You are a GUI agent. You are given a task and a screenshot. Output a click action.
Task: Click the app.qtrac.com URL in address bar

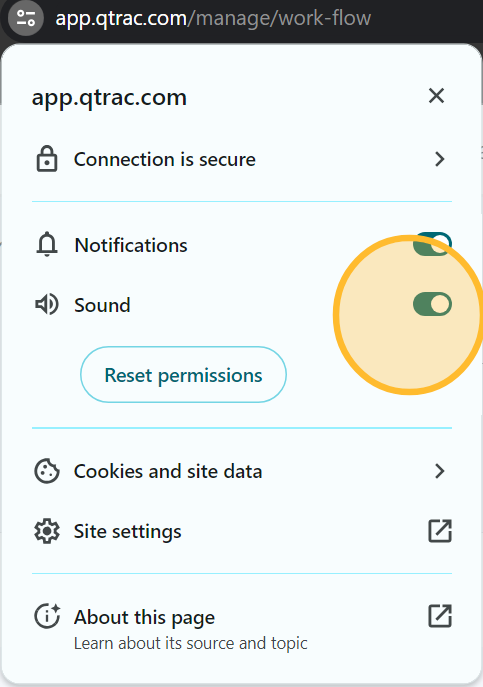(213, 18)
